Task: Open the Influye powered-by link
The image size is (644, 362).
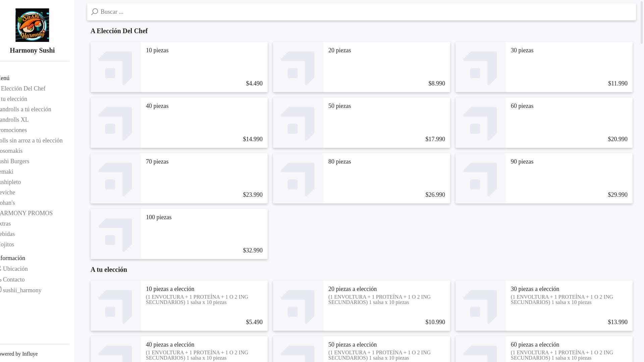Action: point(30,354)
